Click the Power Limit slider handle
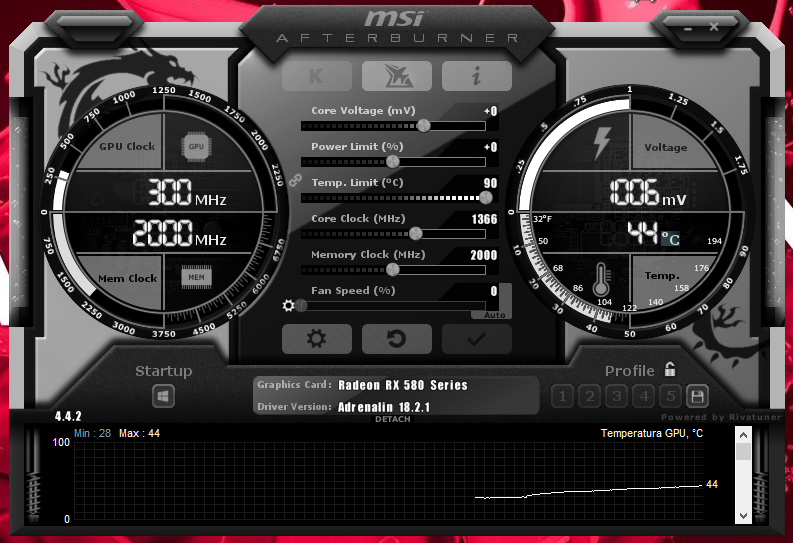Screen dimensions: 793x543 point(392,162)
